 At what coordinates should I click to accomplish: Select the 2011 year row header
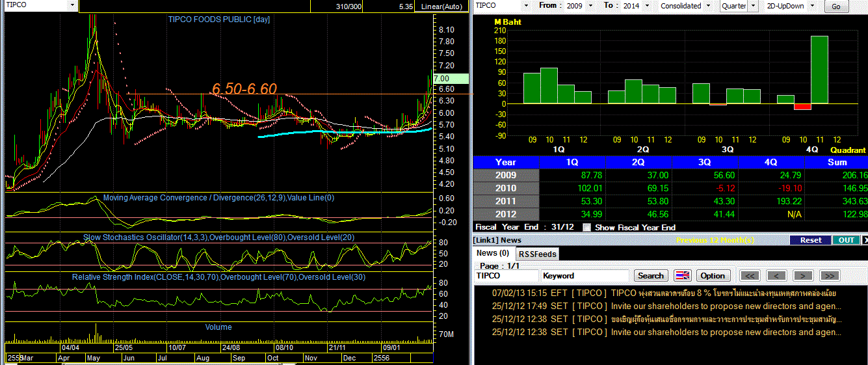[x=506, y=201]
